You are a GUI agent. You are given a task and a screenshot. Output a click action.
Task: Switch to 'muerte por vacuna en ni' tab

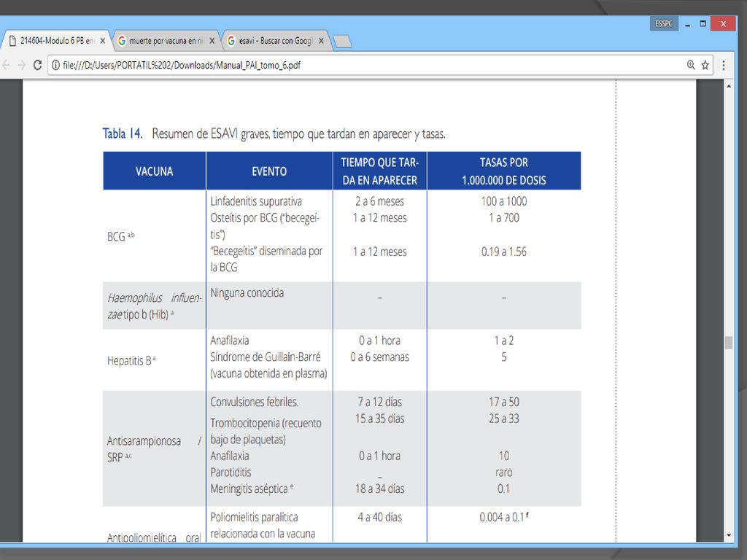166,41
